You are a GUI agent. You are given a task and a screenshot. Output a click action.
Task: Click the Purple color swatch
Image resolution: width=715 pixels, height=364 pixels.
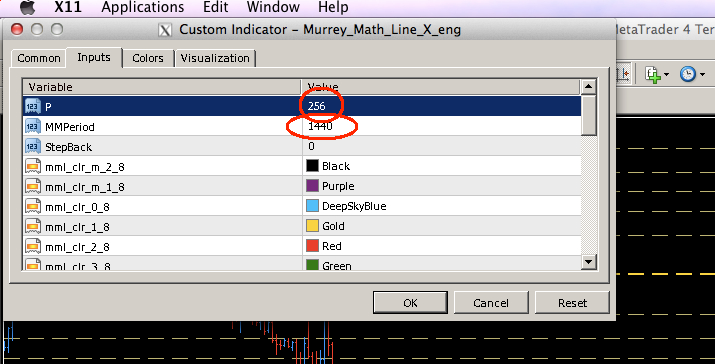click(312, 186)
